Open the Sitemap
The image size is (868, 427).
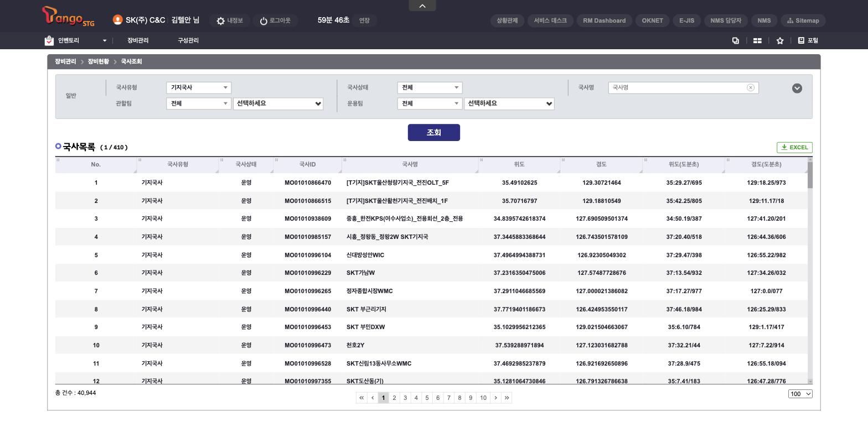[803, 20]
